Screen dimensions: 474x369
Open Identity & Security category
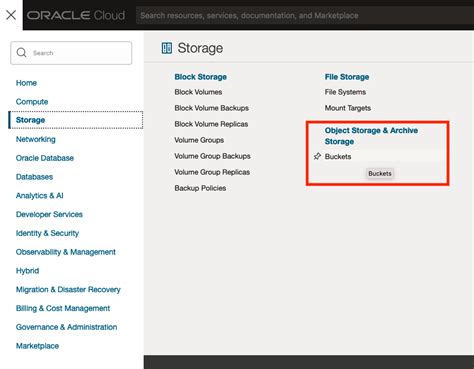pos(47,233)
